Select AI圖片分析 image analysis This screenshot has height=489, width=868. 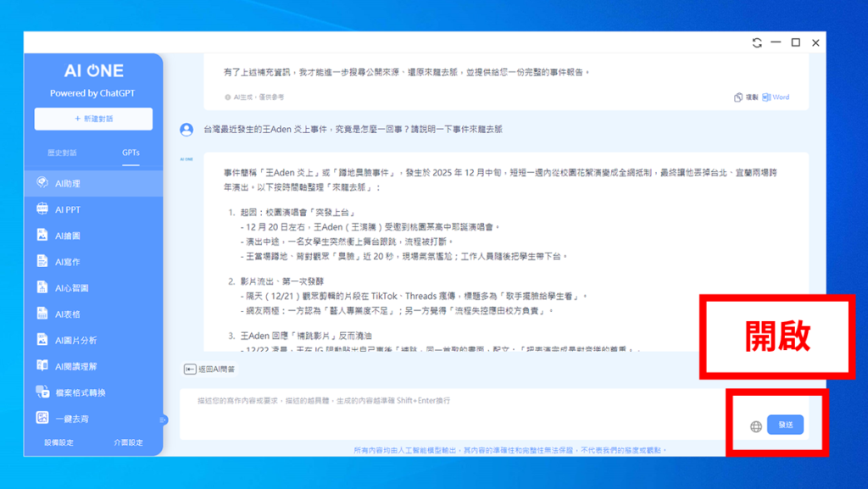coord(75,341)
